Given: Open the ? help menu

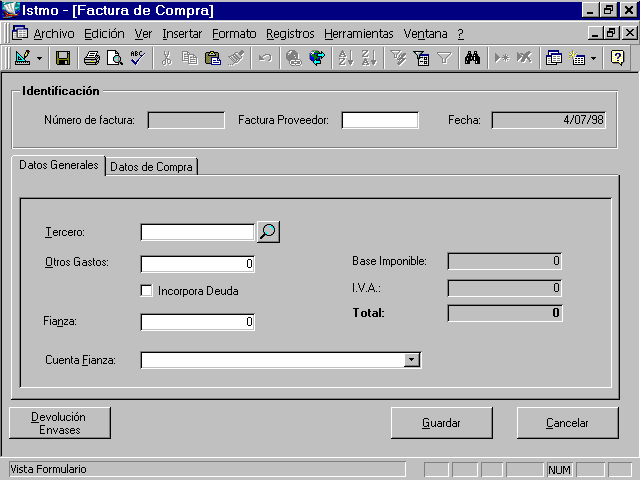Looking at the screenshot, I should pos(460,33).
